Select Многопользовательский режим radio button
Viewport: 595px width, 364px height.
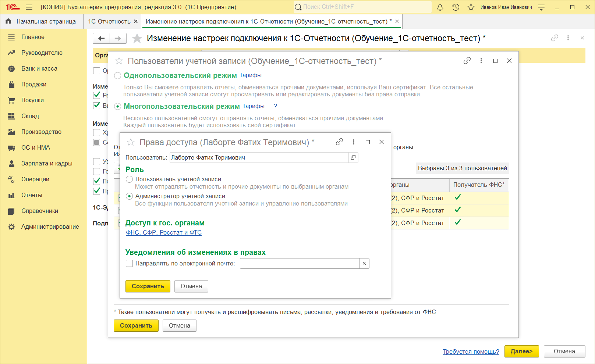[118, 107]
